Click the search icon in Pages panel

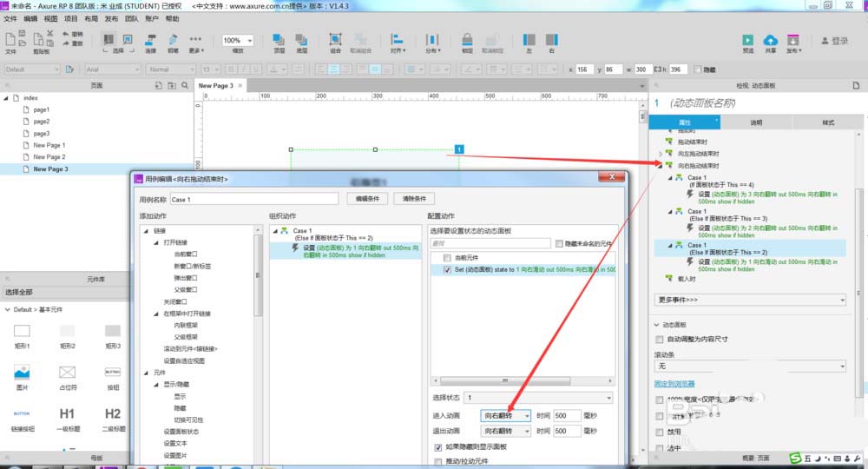[184, 85]
